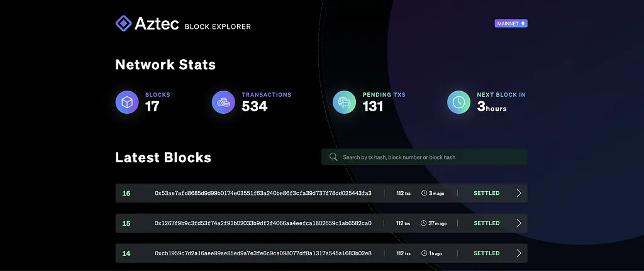644x271 pixels.
Task: Click the 37m ago timestamp
Action: coord(437,223)
